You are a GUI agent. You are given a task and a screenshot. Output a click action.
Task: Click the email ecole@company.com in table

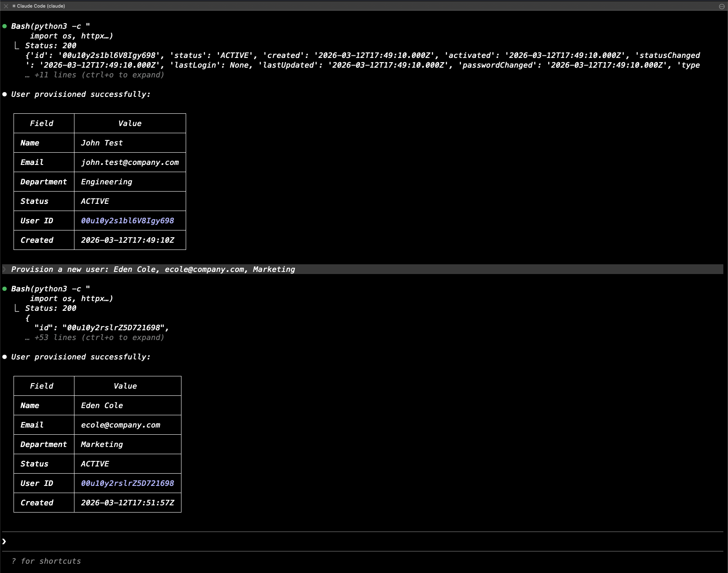point(121,425)
